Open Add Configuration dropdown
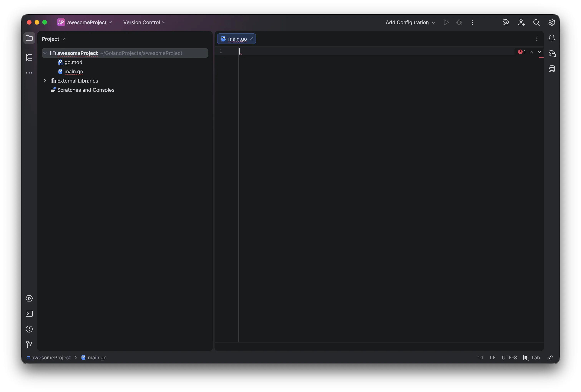The image size is (581, 392). click(x=410, y=22)
